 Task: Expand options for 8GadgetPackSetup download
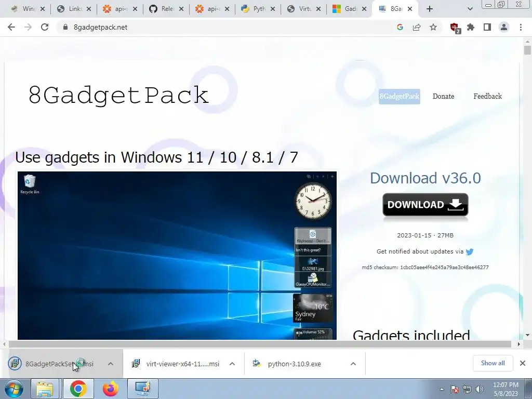(111, 364)
